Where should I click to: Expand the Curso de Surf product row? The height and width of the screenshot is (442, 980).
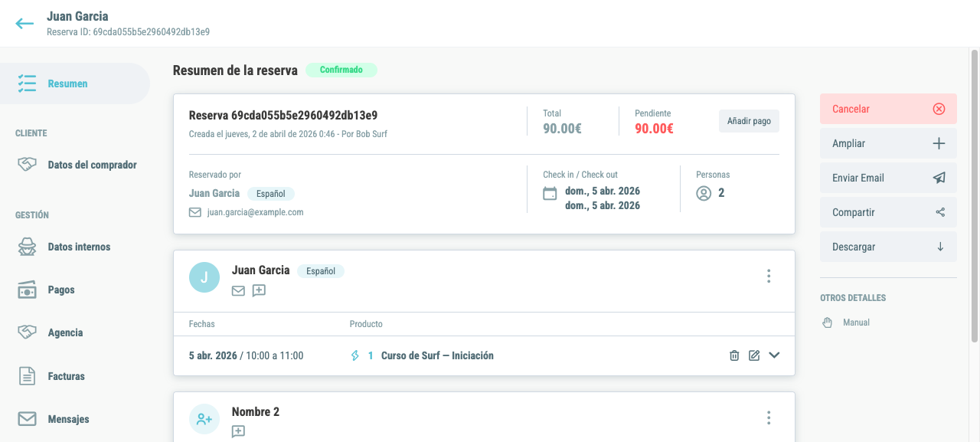774,355
